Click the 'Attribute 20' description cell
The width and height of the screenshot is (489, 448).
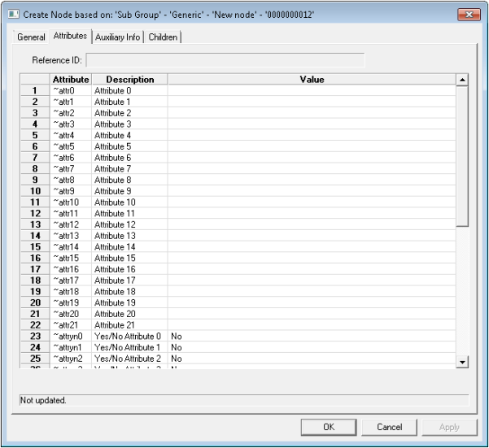click(129, 314)
